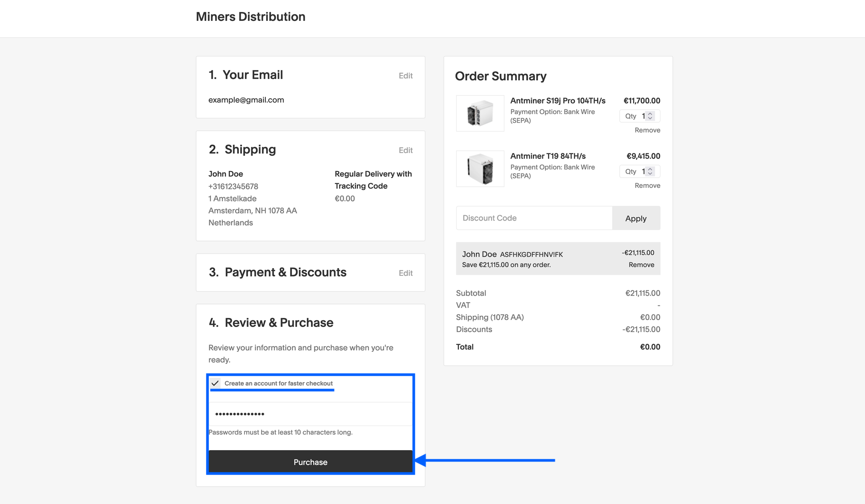Click the Purchase button
This screenshot has width=865, height=504.
coord(310,462)
